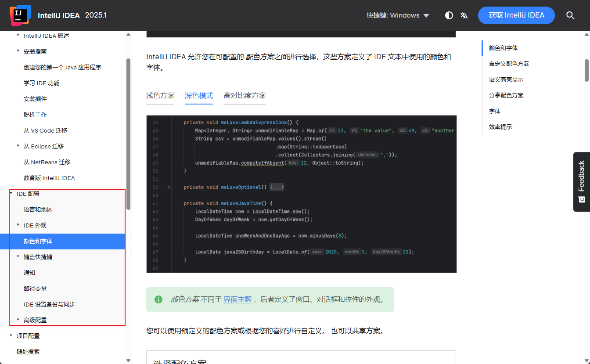Select 语言和地区 in sidebar
Viewport: 590px width, 364px height.
point(38,209)
